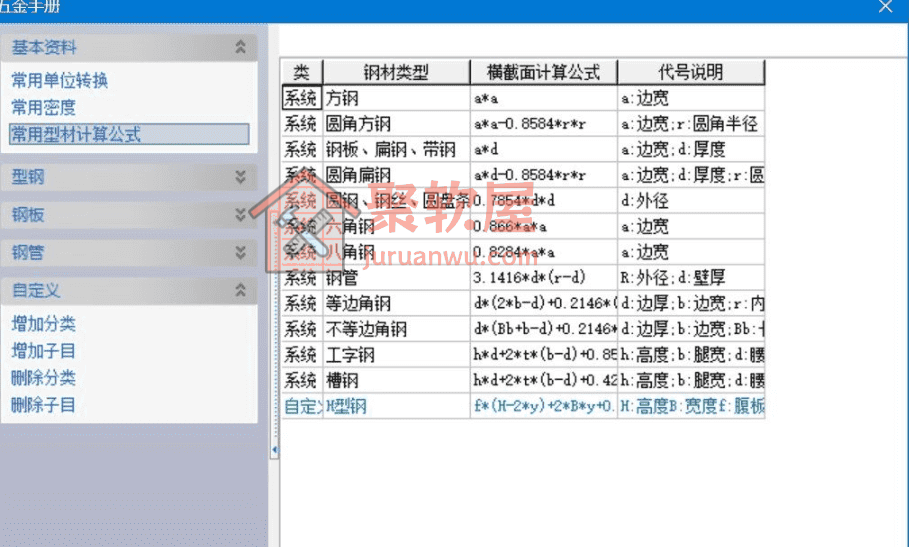Select the 钢管 table cell
The width and height of the screenshot is (909, 547).
(x=396, y=278)
